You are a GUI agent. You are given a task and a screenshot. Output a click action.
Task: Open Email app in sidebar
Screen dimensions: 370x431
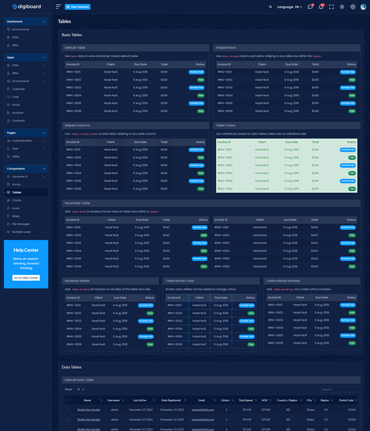26,105
